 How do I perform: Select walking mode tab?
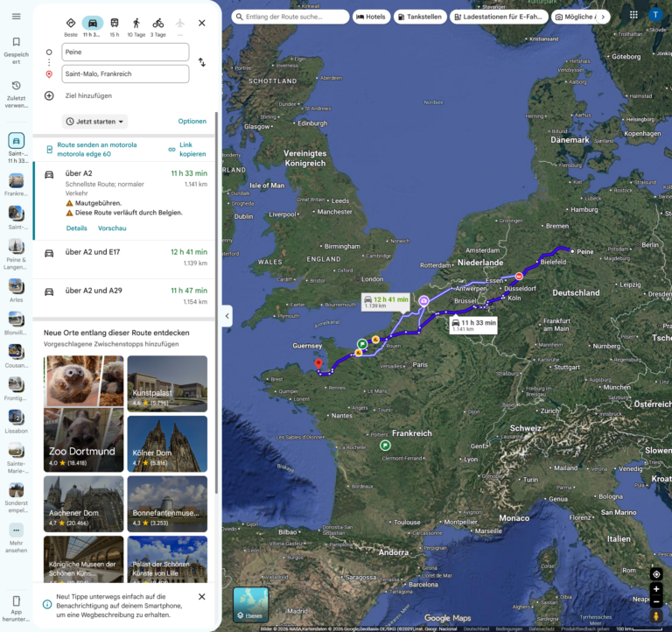(136, 27)
